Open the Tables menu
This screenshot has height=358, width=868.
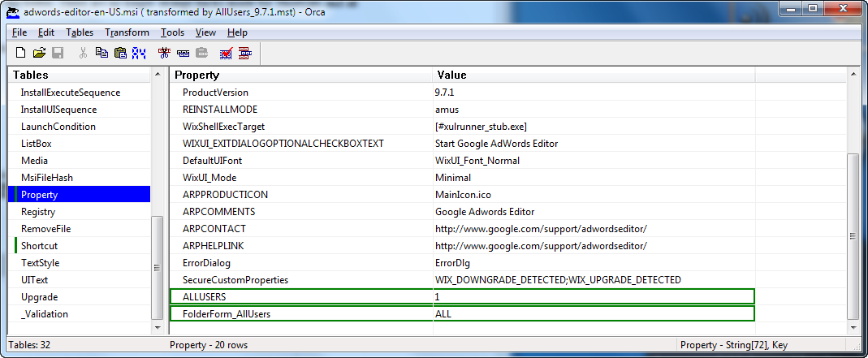click(x=80, y=32)
